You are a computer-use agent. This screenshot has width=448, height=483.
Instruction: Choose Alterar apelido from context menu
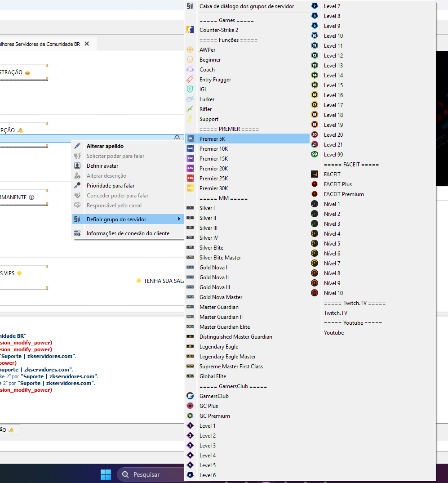click(105, 146)
